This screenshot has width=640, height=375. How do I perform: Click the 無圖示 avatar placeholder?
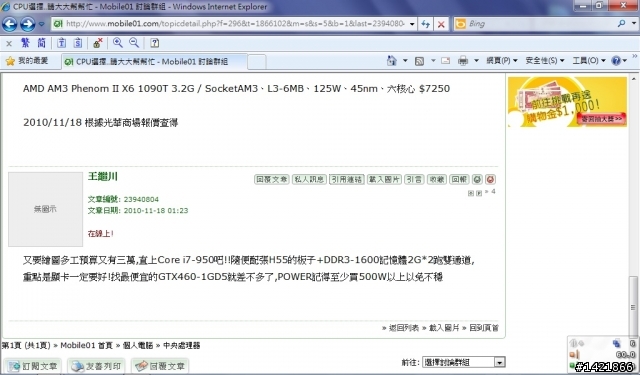pos(45,209)
